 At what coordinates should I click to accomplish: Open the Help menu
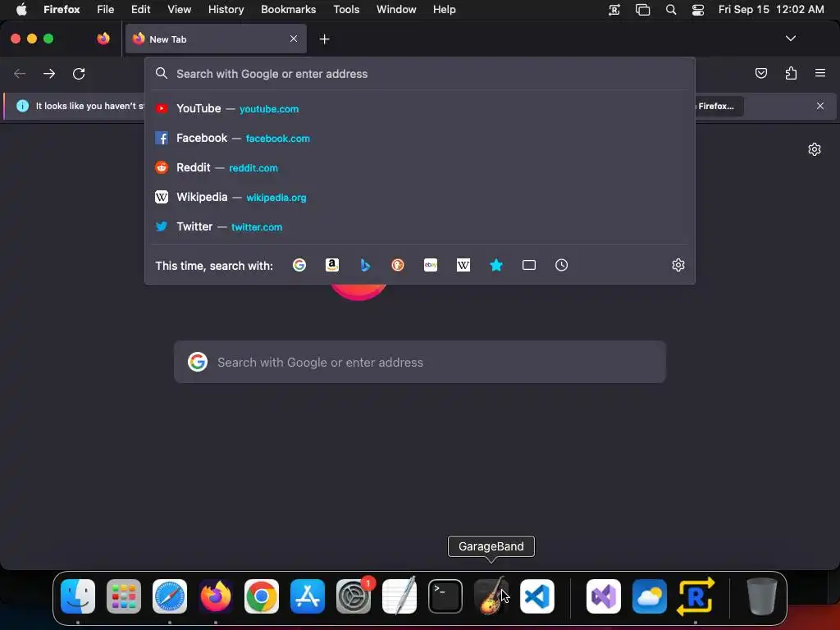point(444,10)
